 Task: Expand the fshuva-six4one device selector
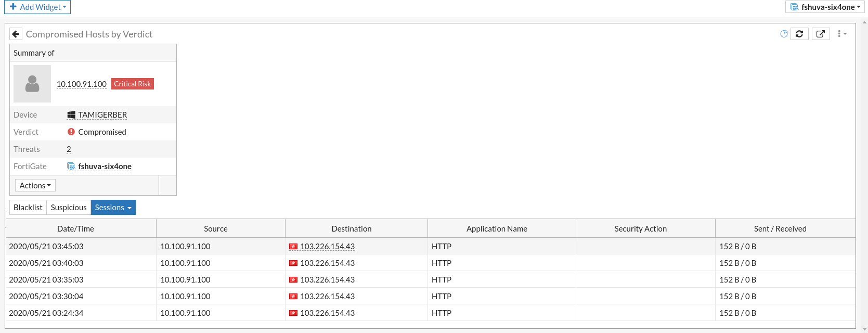825,7
